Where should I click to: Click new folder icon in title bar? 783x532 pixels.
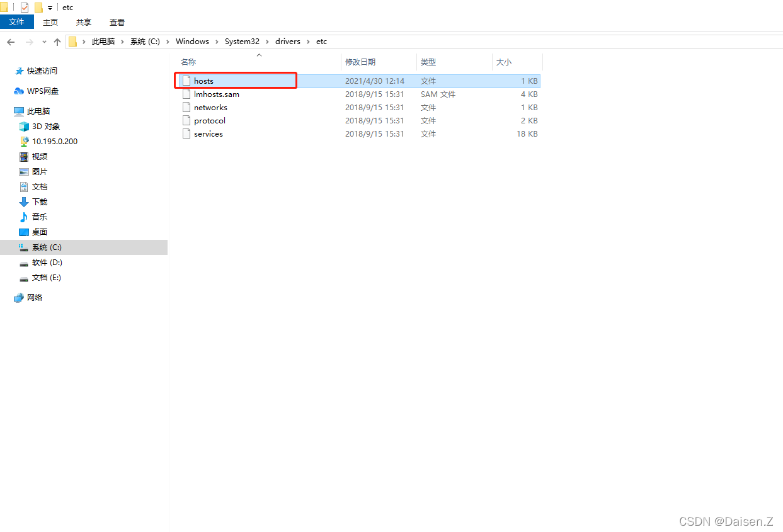coord(38,8)
